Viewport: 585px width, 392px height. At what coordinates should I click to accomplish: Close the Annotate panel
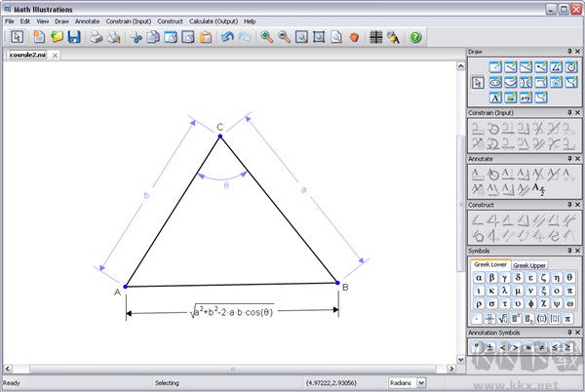578,158
